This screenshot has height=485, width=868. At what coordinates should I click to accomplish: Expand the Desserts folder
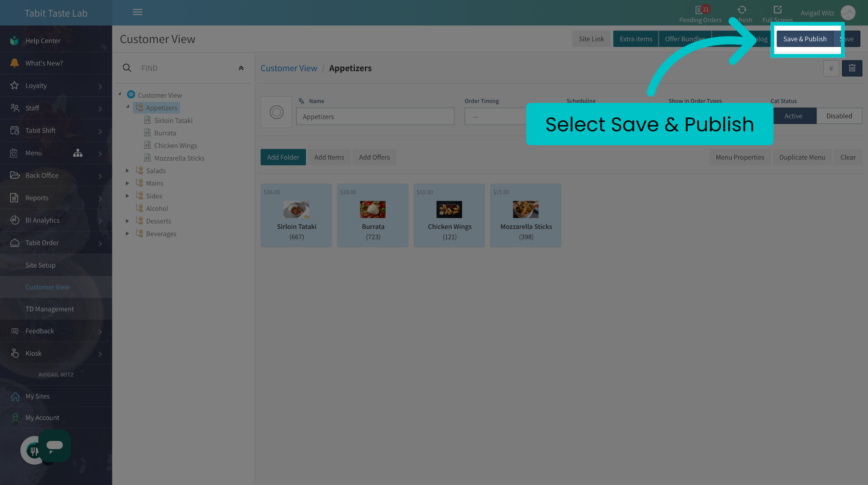(x=127, y=221)
